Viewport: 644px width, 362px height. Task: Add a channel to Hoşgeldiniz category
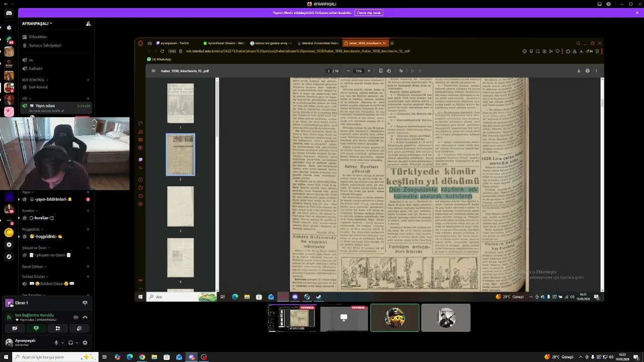pos(88,229)
